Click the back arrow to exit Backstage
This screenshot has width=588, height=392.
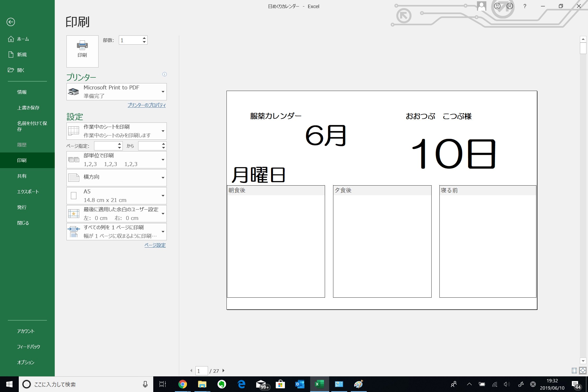pos(11,22)
